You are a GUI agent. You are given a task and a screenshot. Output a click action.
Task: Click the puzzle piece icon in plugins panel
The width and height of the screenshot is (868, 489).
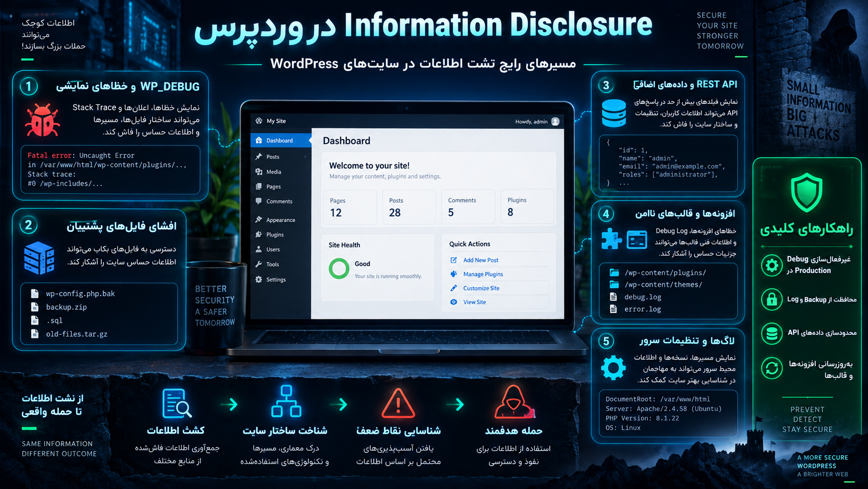[612, 239]
